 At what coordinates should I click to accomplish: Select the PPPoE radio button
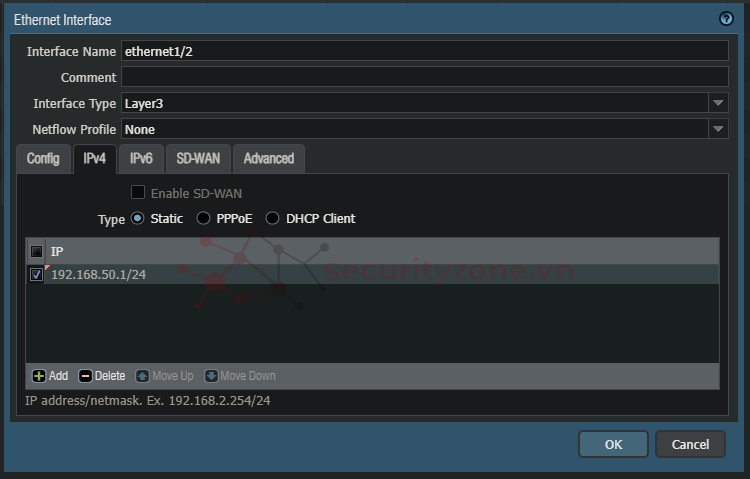(204, 218)
